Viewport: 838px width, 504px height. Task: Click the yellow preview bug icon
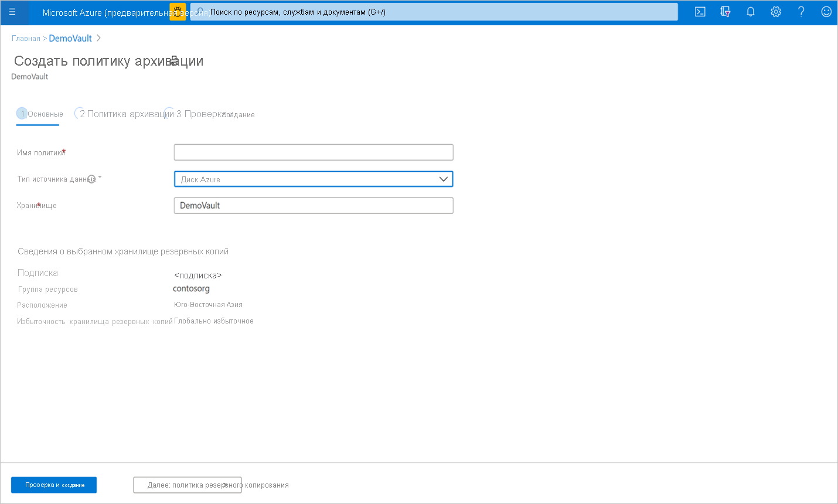(x=178, y=12)
